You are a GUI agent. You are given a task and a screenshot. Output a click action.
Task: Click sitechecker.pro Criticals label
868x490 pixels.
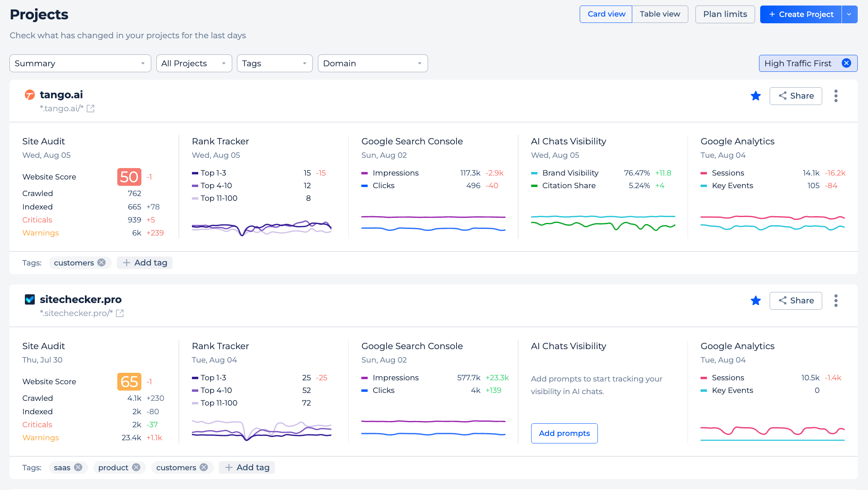click(x=37, y=425)
